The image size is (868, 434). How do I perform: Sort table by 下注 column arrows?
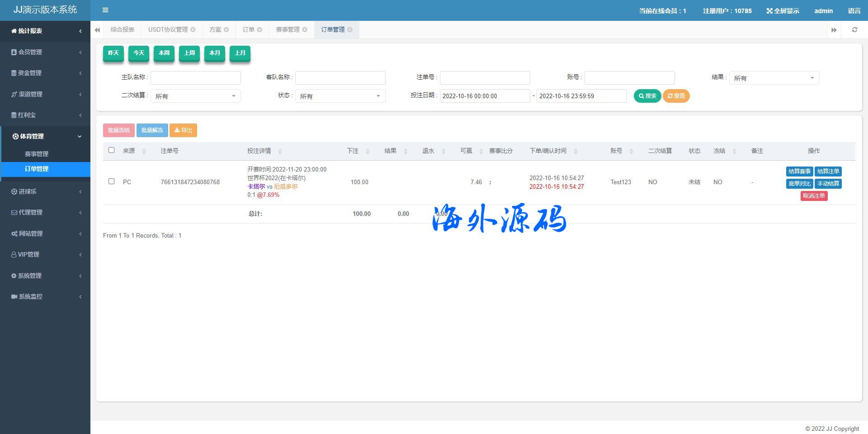[368, 151]
